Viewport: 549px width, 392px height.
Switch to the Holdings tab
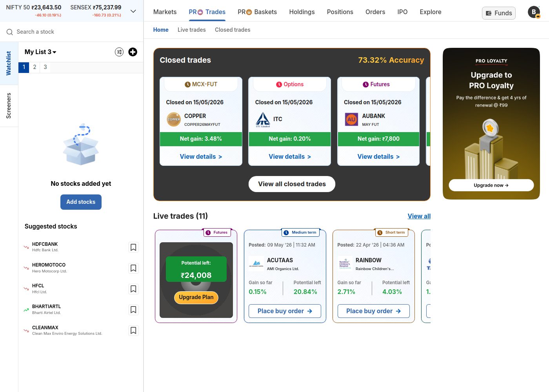tap(302, 12)
